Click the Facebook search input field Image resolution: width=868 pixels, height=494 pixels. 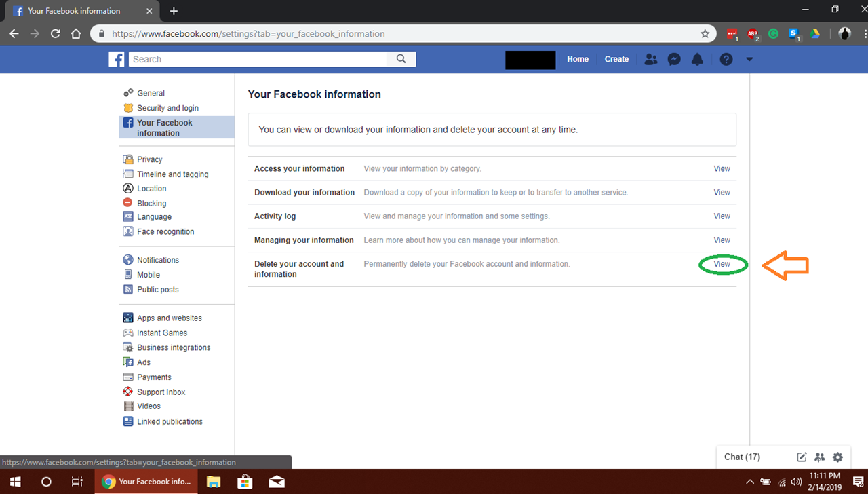point(258,59)
